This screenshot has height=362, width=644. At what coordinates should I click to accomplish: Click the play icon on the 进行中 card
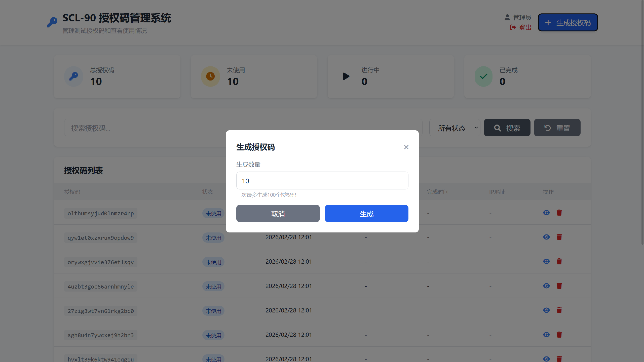point(346,76)
